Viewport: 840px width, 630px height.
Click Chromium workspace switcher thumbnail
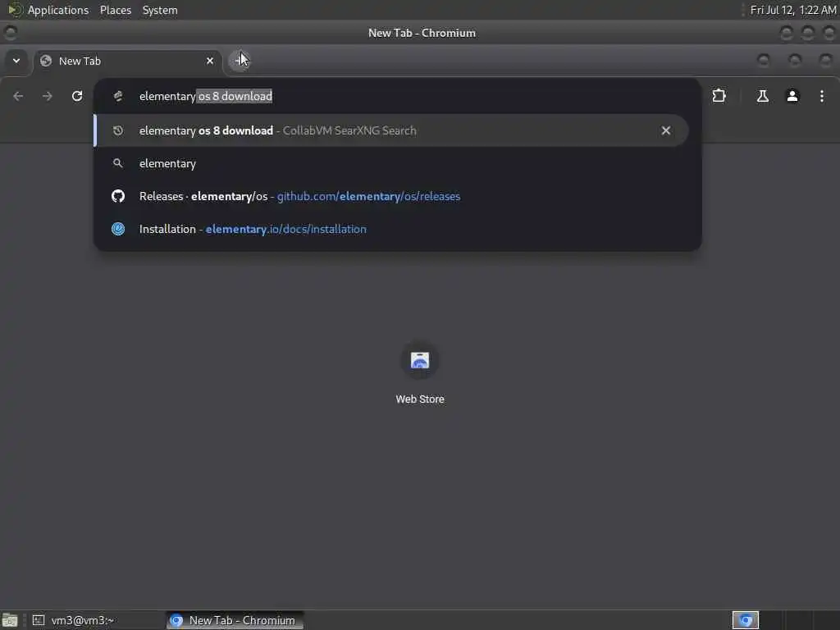click(745, 620)
